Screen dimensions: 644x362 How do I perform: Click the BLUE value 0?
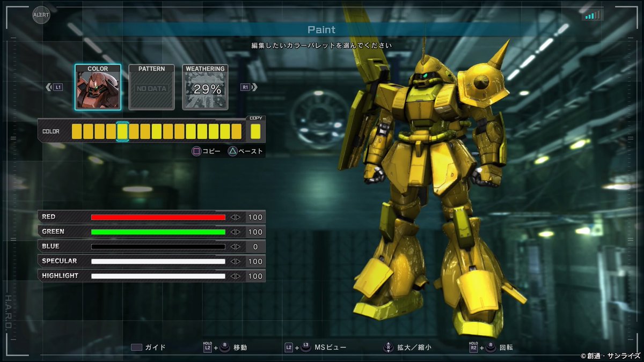pyautogui.click(x=255, y=247)
